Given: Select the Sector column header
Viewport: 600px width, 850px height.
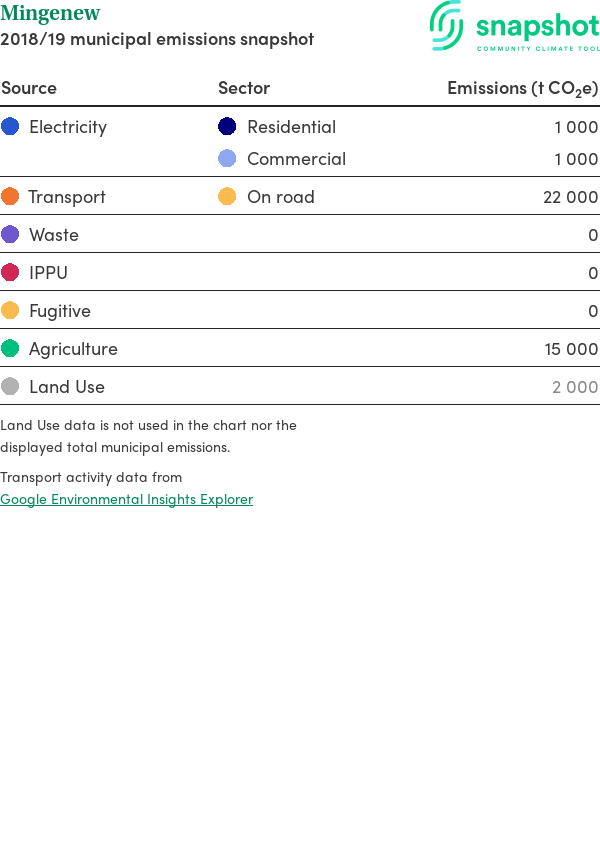Looking at the screenshot, I should 244,88.
